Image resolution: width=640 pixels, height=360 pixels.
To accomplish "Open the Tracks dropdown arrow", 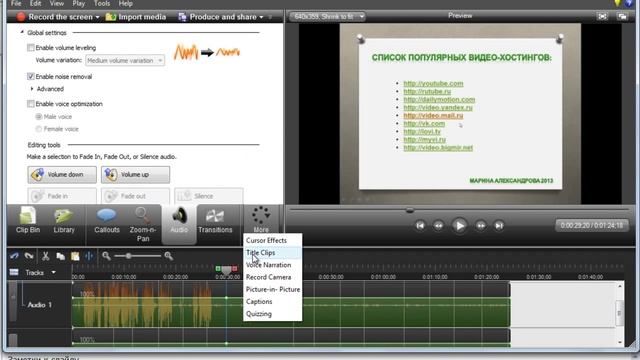I will 53,272.
